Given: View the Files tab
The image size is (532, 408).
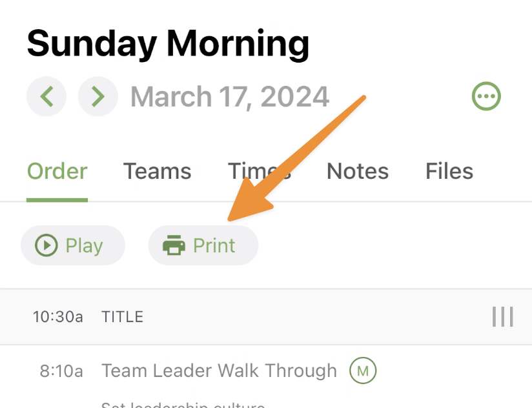Looking at the screenshot, I should tap(449, 171).
